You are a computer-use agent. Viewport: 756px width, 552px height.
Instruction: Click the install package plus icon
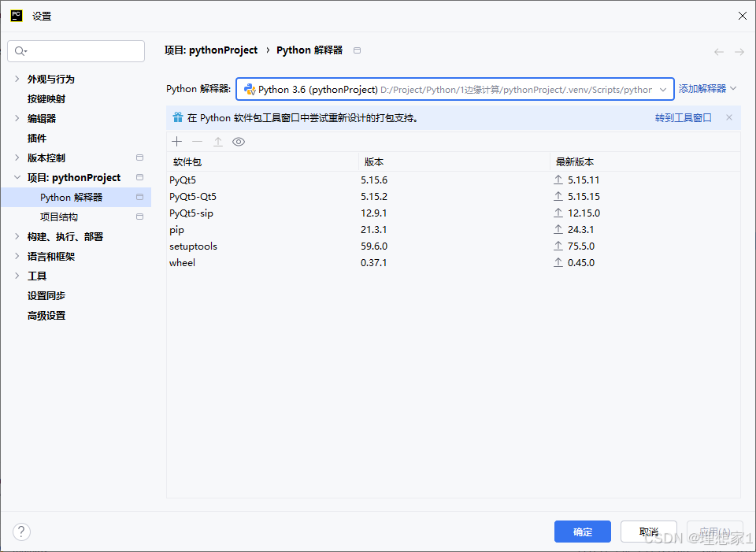177,141
